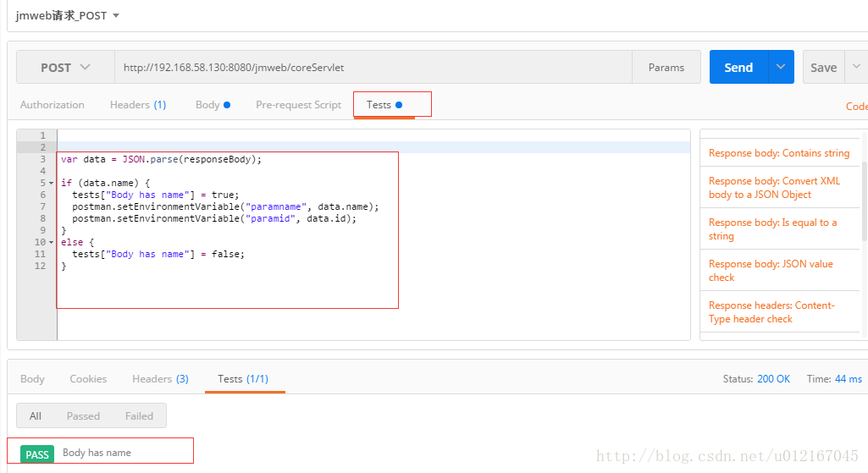This screenshot has width=868, height=473.
Task: Click the snippets list scrollbar
Action: (x=865, y=201)
